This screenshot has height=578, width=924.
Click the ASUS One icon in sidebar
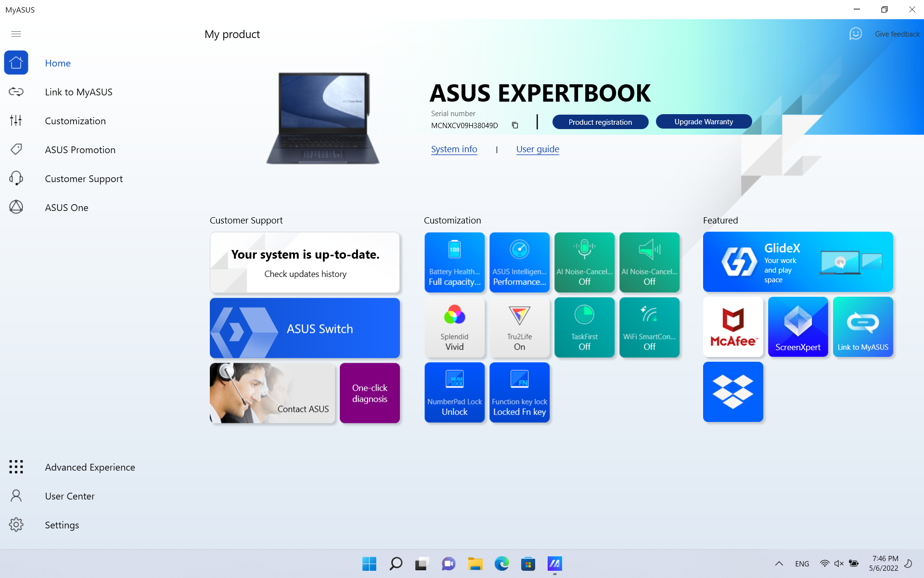16,207
